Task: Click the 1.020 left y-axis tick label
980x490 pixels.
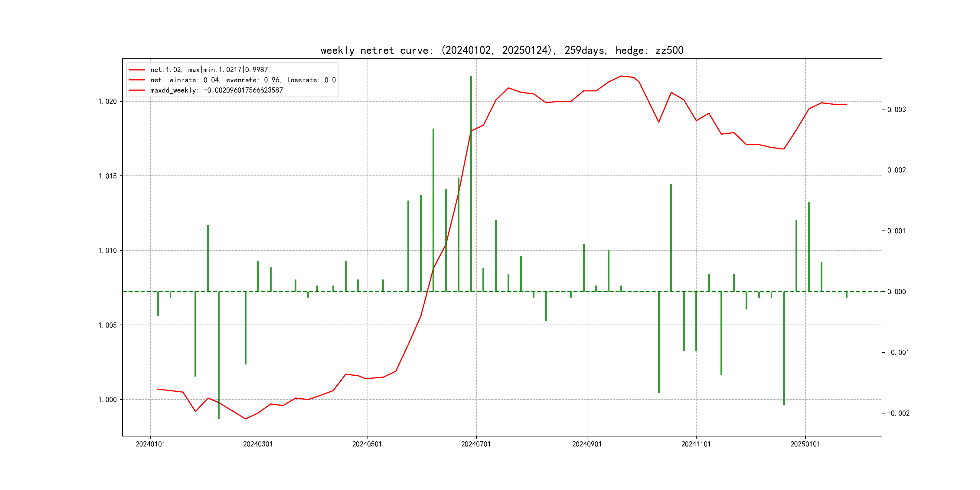Action: click(x=107, y=101)
